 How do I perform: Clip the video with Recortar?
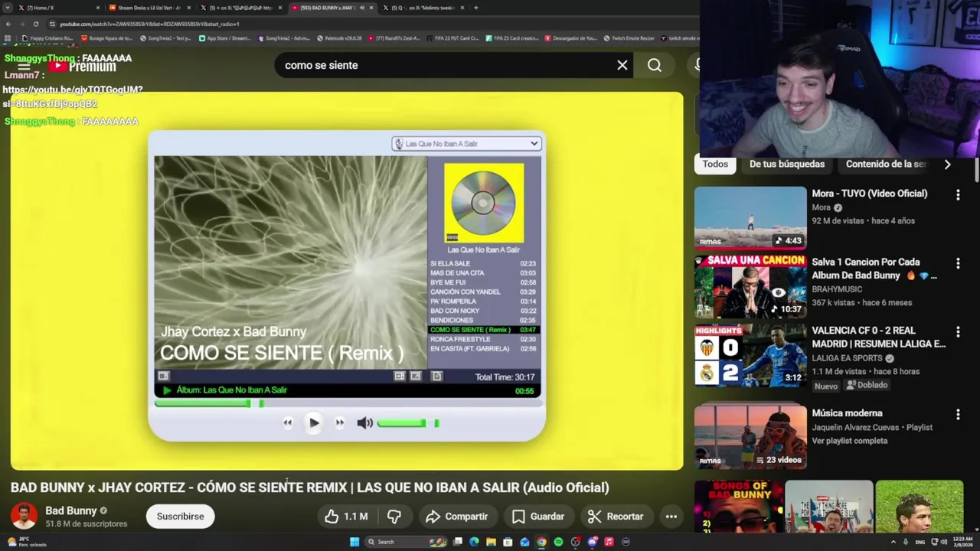pyautogui.click(x=616, y=517)
